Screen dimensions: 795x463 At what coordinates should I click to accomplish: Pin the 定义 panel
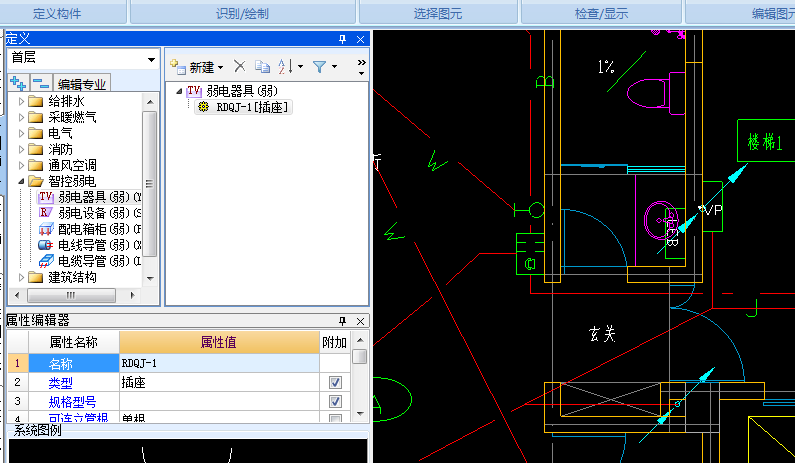(342, 39)
